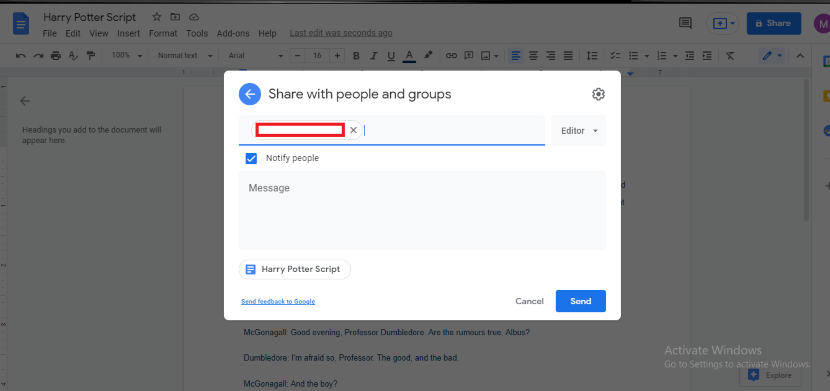Redo the last action

coord(39,56)
